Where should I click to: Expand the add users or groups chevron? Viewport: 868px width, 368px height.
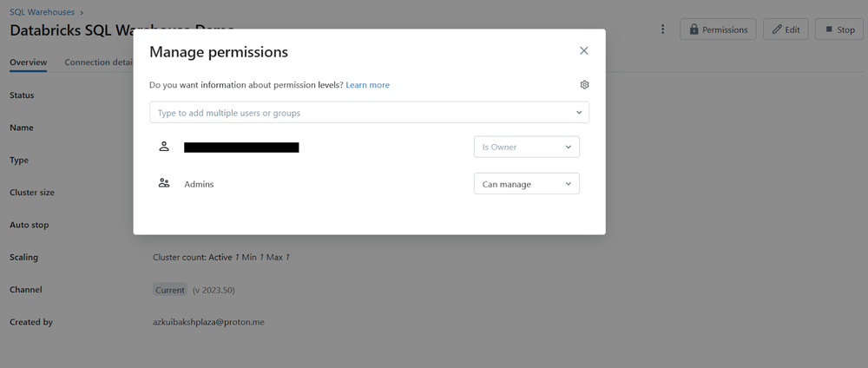(579, 113)
